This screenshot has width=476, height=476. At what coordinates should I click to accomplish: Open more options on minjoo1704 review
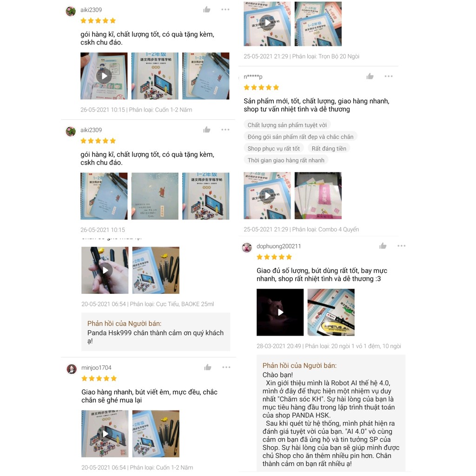click(x=226, y=367)
